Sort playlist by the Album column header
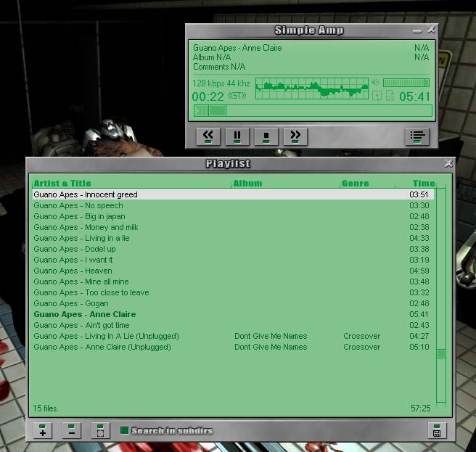 pyautogui.click(x=248, y=184)
